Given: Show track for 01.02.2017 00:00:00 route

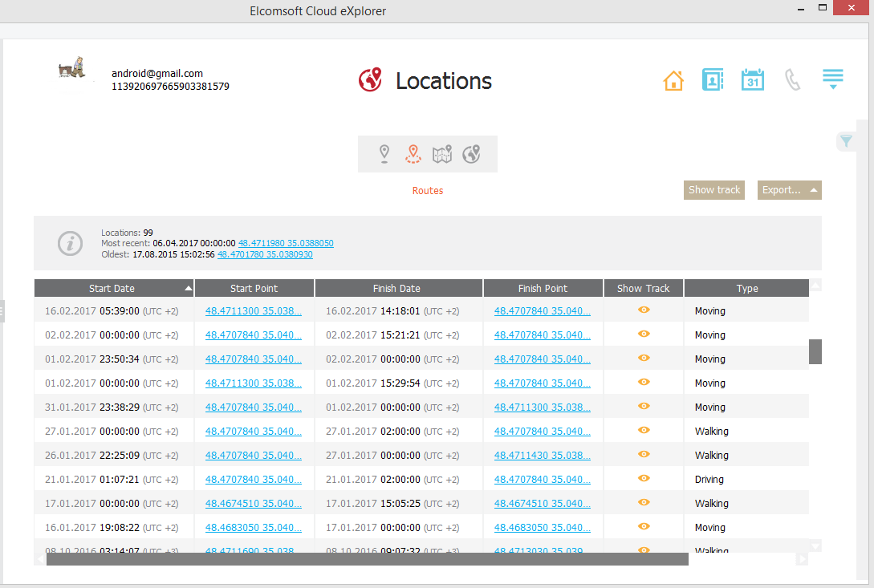Looking at the screenshot, I should pyautogui.click(x=644, y=382).
